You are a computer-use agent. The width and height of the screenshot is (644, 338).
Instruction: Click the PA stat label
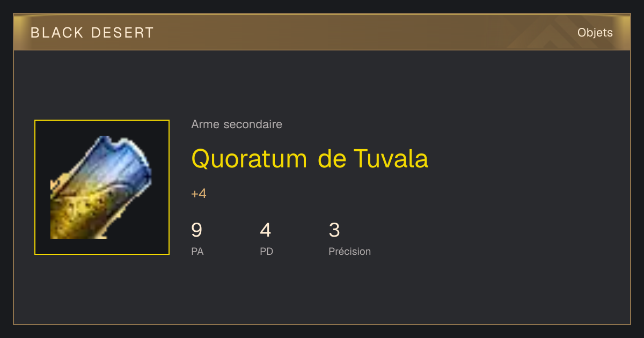(197, 251)
